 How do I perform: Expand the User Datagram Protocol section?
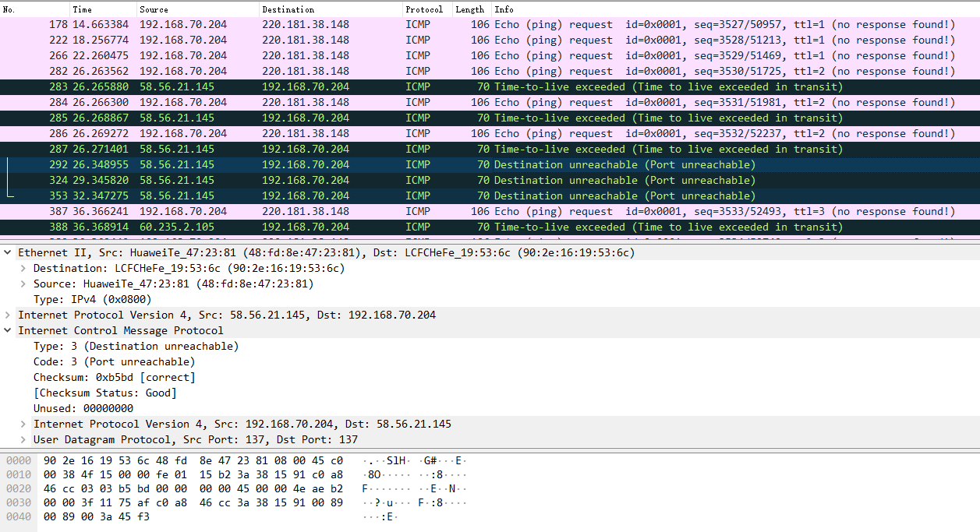coord(23,439)
